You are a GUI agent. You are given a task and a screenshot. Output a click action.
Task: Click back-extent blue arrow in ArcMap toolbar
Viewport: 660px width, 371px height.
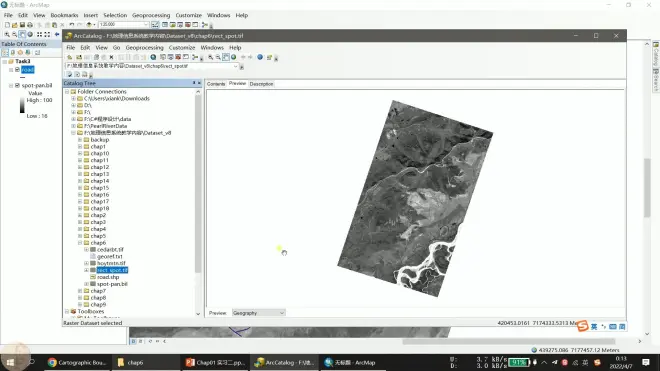[x=57, y=35]
